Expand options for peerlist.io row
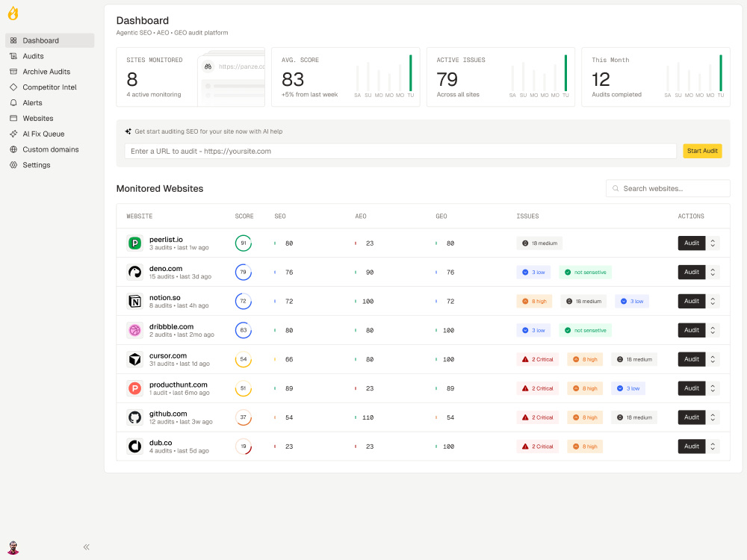The image size is (747, 560). click(x=713, y=243)
